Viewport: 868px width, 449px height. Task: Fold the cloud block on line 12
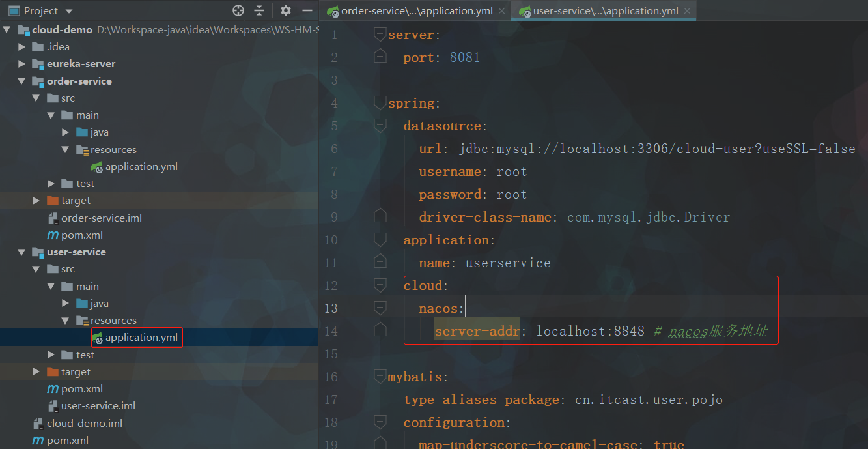coord(380,285)
